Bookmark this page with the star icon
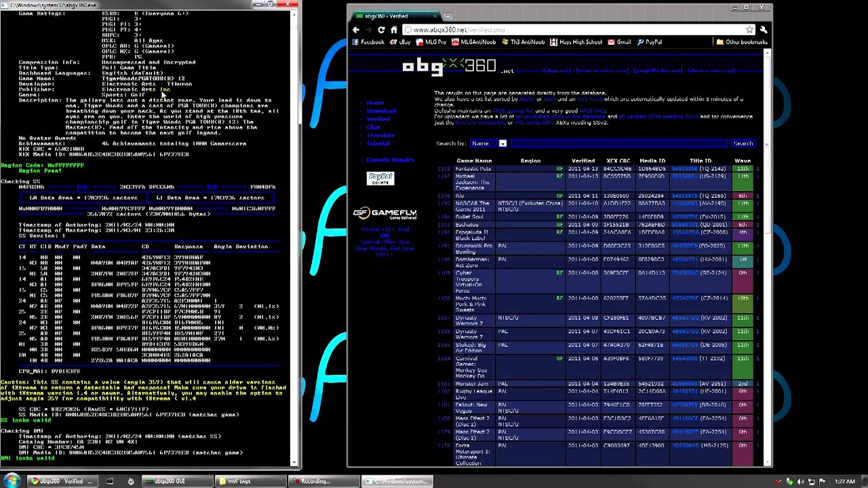 (x=749, y=30)
